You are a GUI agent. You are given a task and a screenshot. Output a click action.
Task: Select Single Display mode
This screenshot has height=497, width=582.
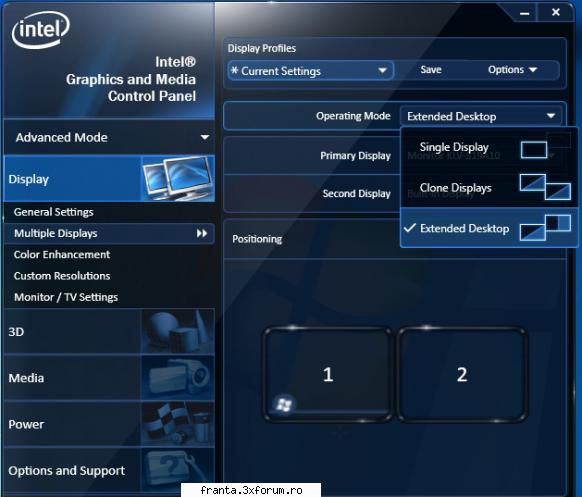coord(489,147)
